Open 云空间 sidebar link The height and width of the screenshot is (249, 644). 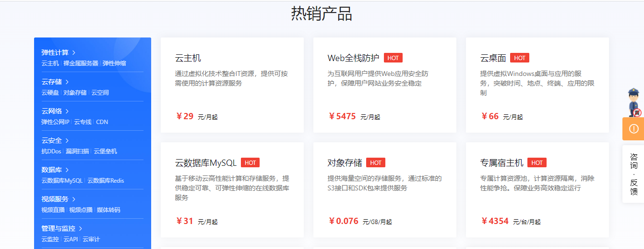tap(100, 92)
